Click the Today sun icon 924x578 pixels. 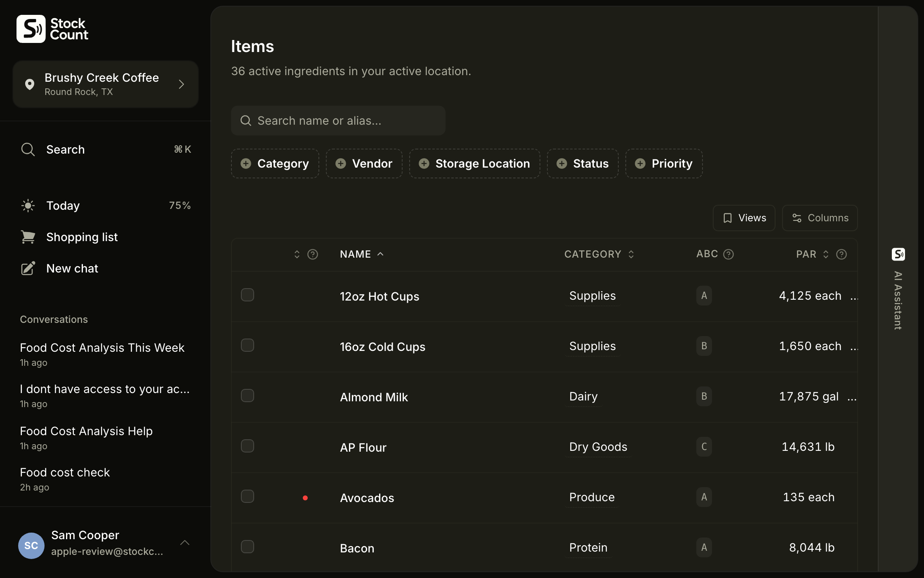(x=28, y=206)
